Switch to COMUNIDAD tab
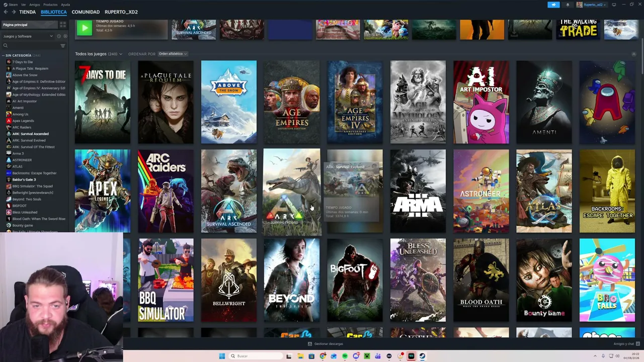 coord(86,12)
